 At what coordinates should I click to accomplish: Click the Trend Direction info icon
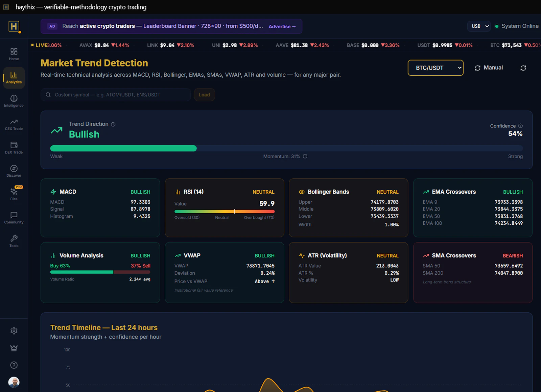click(x=113, y=124)
